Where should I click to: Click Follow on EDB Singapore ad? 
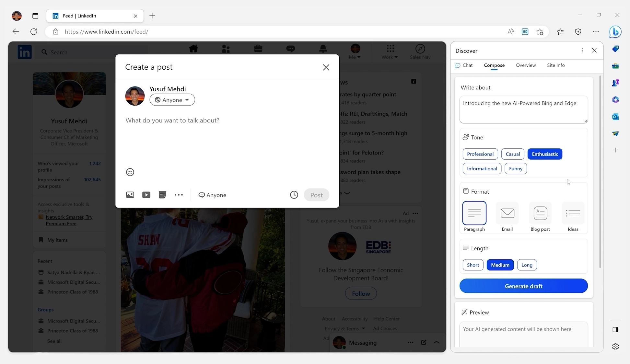361,293
